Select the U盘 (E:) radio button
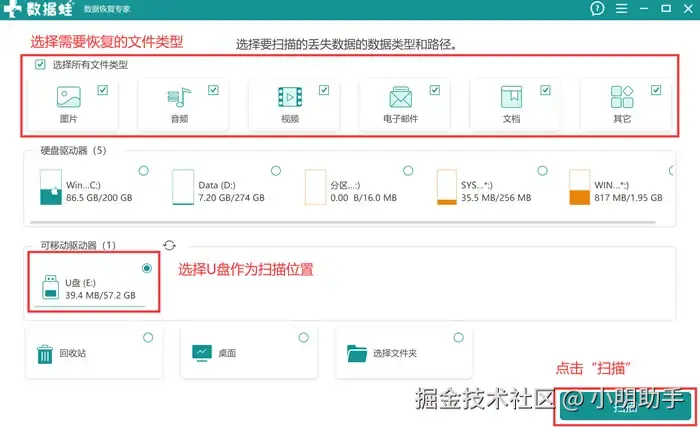Screen dimensions: 700x427 pyautogui.click(x=147, y=268)
